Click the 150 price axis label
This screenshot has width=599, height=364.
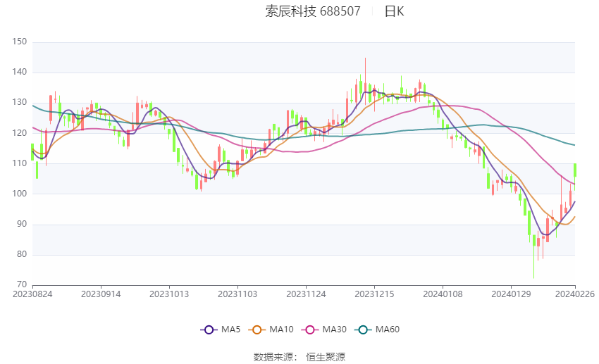pyautogui.click(x=20, y=42)
